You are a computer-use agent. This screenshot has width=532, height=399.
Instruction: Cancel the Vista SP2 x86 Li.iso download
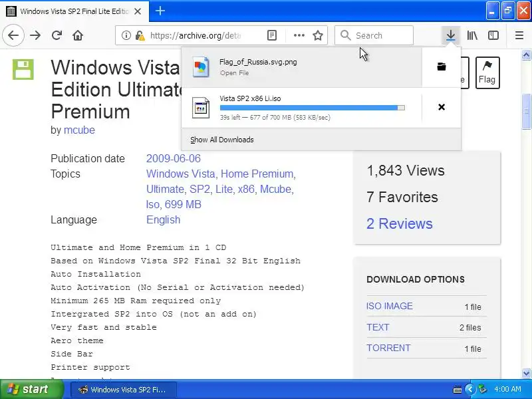441,107
